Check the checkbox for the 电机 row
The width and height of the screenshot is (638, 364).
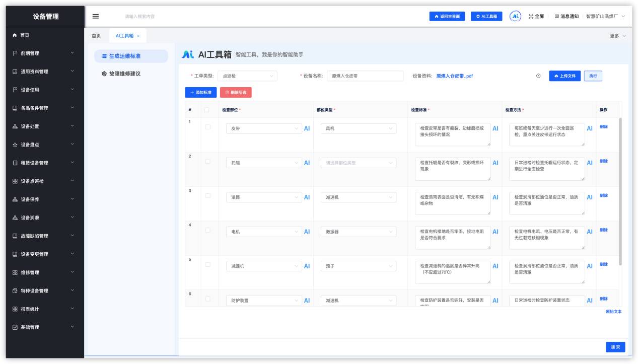(208, 230)
